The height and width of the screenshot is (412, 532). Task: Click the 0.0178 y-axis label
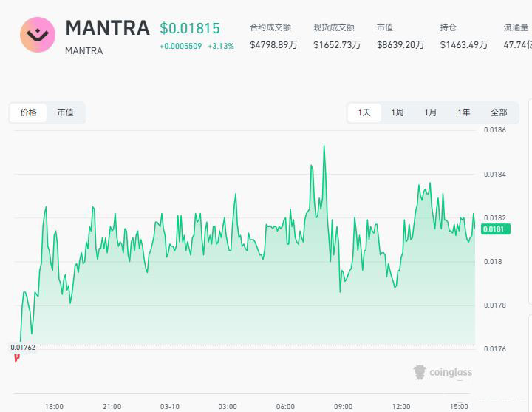494,305
